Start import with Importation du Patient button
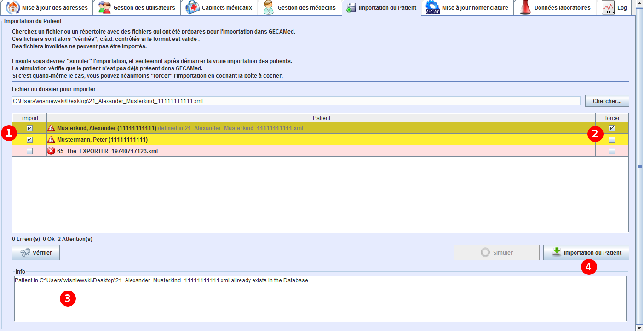This screenshot has width=644, height=331. coord(586,252)
